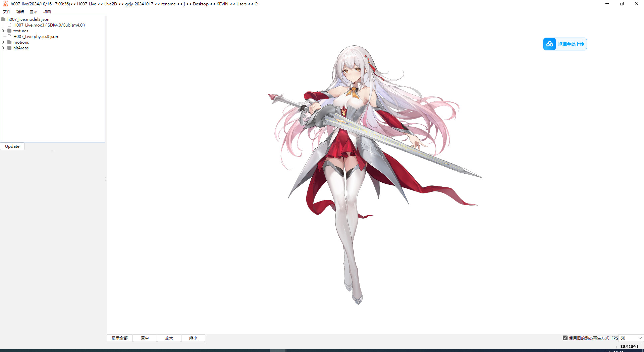The height and width of the screenshot is (352, 644).
Task: Click the 显示全部 button
Action: pos(120,338)
